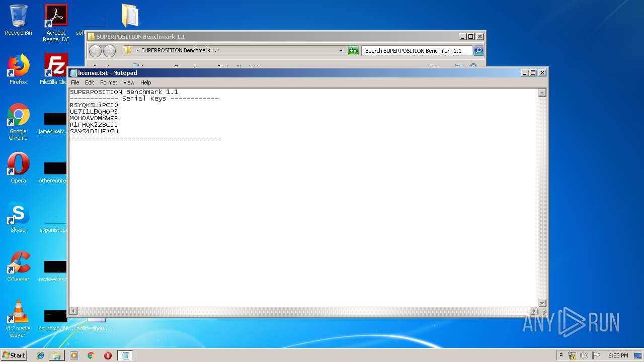This screenshot has height=362, width=644.
Task: Click the Notepad vertical scrollbar down arrow
Action: pos(542,303)
